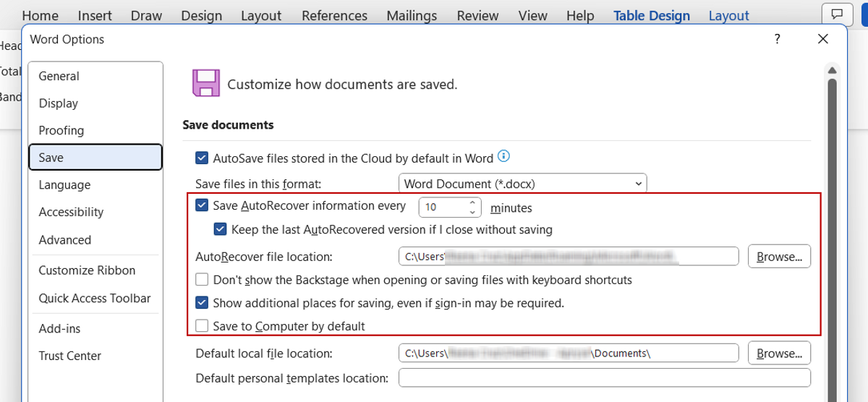Click the AutoRecover minutes number field
The height and width of the screenshot is (402, 868).
[443, 208]
